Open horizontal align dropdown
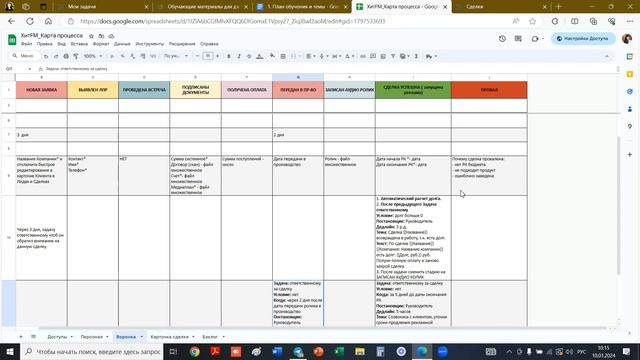The width and height of the screenshot is (640, 360). tap(311, 56)
